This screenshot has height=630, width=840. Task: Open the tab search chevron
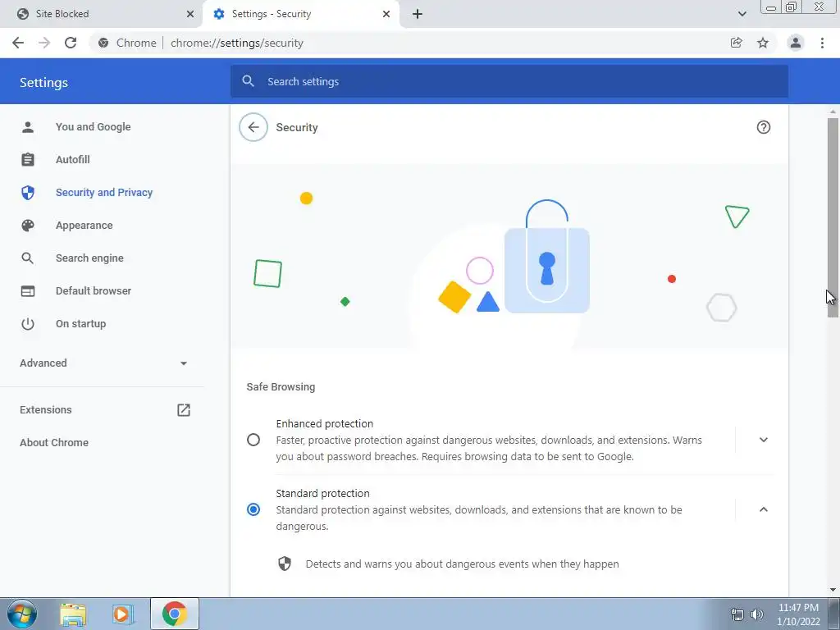tap(742, 14)
